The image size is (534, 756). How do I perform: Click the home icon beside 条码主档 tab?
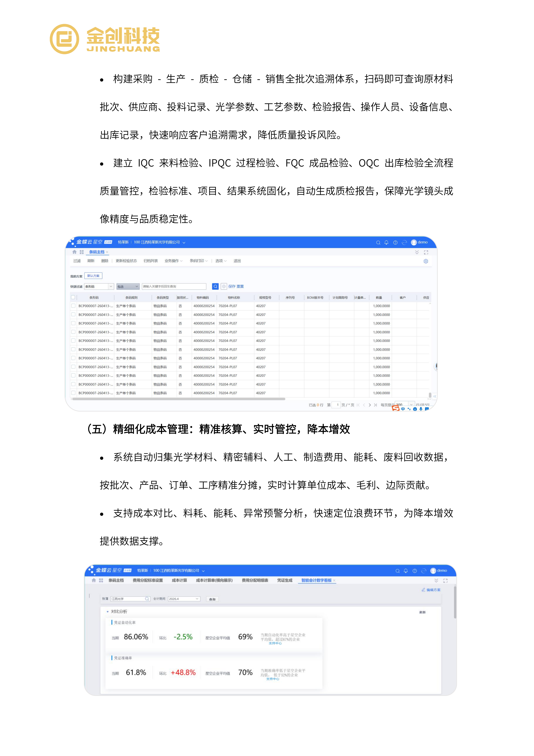[74, 252]
